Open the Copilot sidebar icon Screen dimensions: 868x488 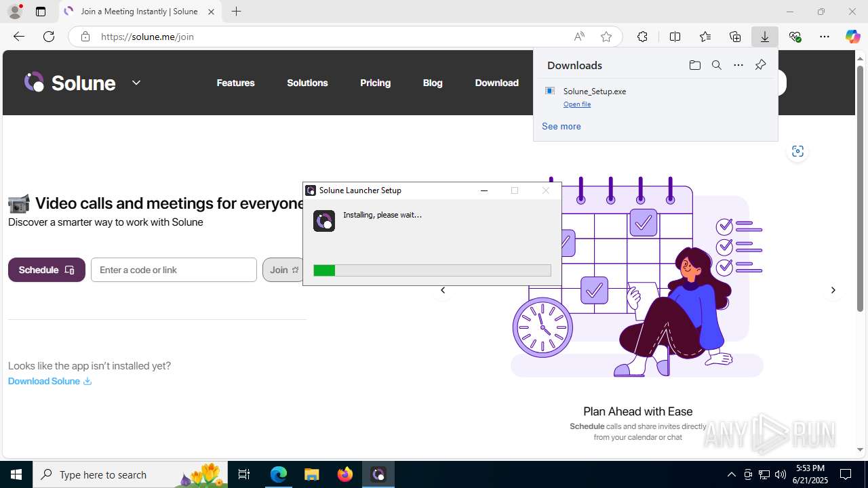(853, 37)
